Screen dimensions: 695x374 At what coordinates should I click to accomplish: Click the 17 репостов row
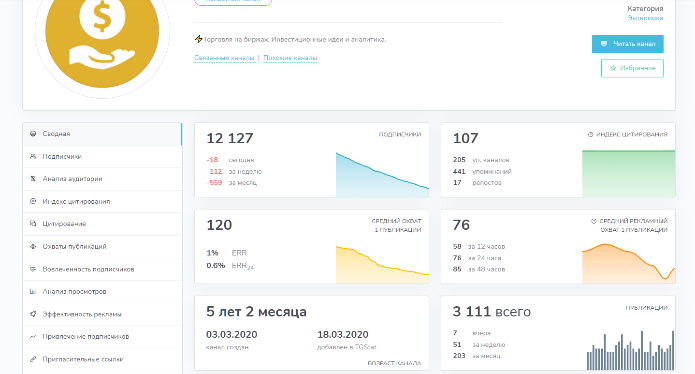477,183
